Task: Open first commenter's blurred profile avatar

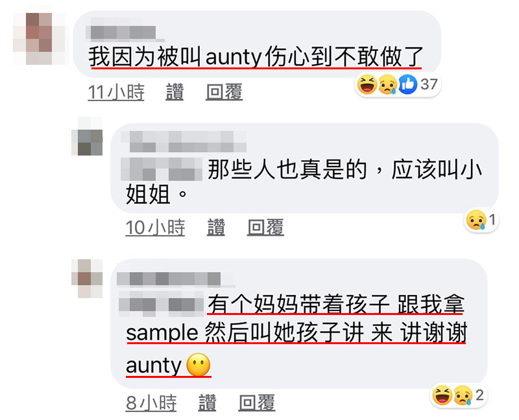Action: point(39,38)
